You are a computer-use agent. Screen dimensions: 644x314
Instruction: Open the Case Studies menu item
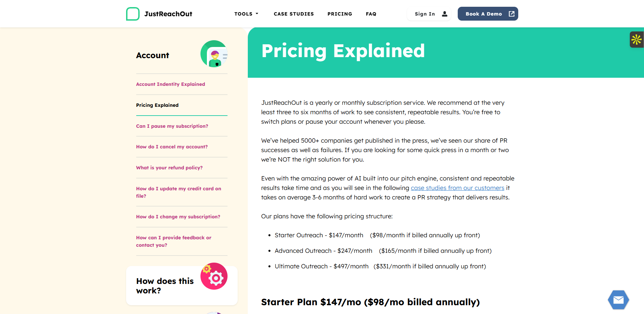(x=294, y=14)
